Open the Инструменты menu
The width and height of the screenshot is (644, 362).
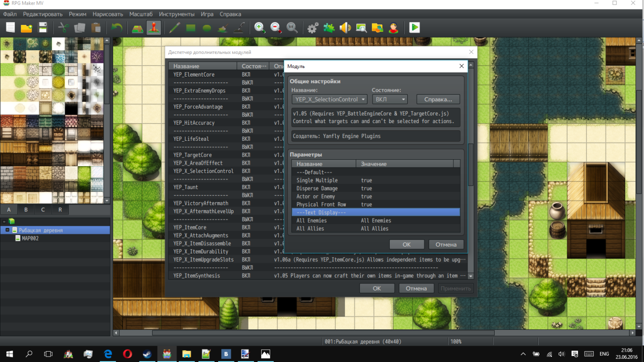coord(177,14)
